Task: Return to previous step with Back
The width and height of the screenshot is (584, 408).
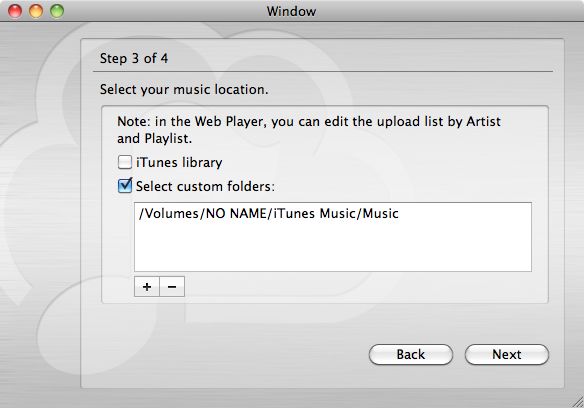Action: pos(411,354)
